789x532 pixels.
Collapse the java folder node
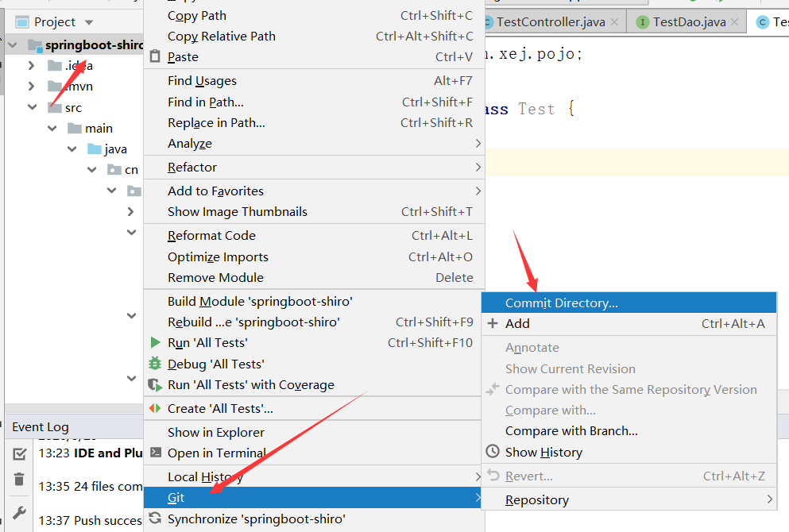coord(72,148)
